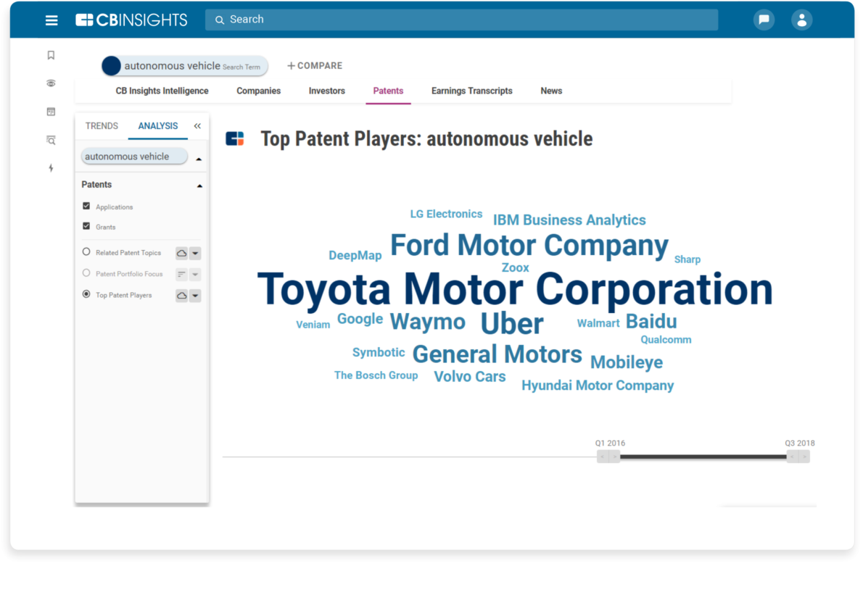863x616 pixels.
Task: Open the News tab
Action: click(551, 91)
